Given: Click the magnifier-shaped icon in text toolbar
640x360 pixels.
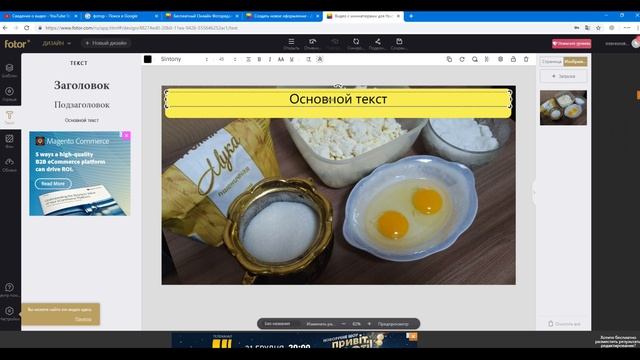Looking at the screenshot, I should (x=475, y=59).
